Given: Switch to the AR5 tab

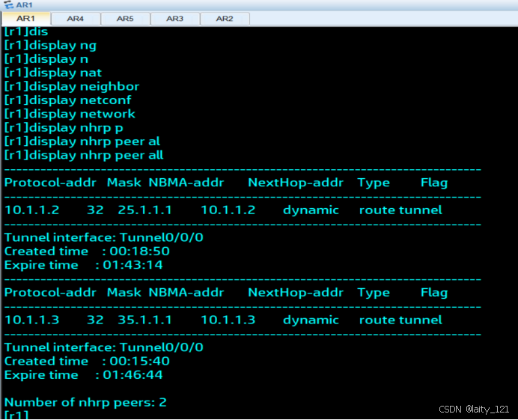Looking at the screenshot, I should [125, 19].
